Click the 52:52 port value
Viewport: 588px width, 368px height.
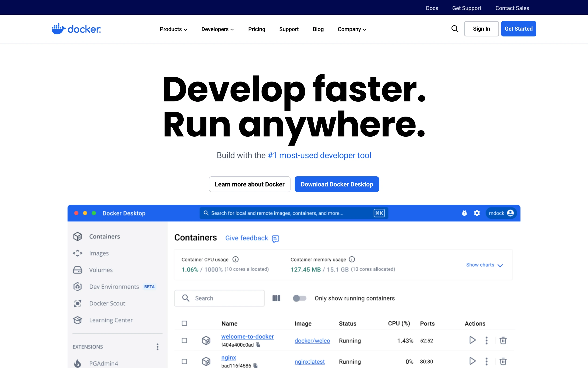(427, 341)
